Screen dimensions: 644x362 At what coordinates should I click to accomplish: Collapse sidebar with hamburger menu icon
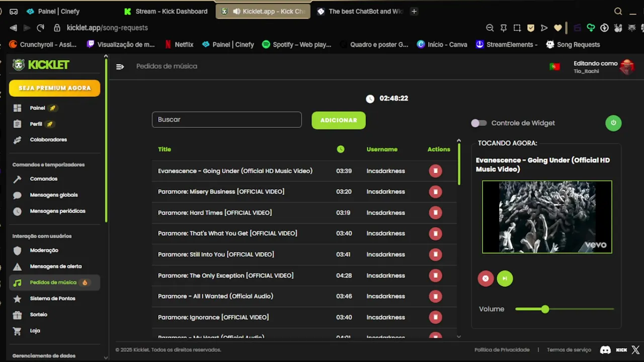120,66
